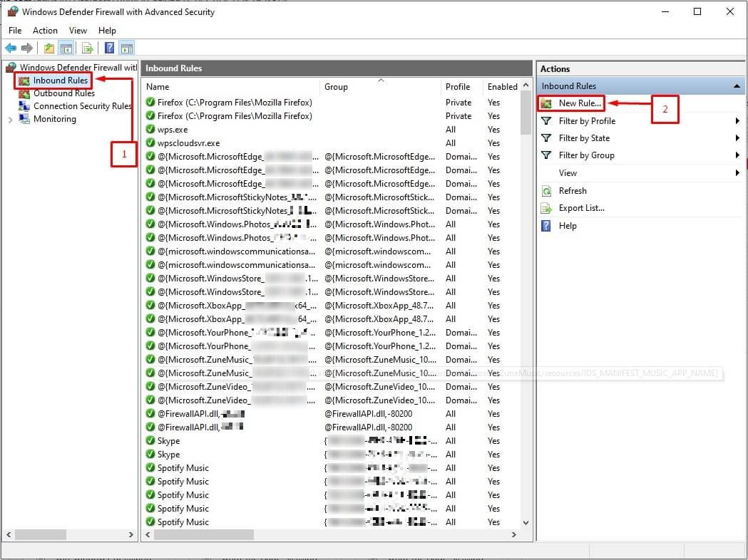Click the firewall app icon in the title bar
This screenshot has width=748, height=560.
coord(12,11)
